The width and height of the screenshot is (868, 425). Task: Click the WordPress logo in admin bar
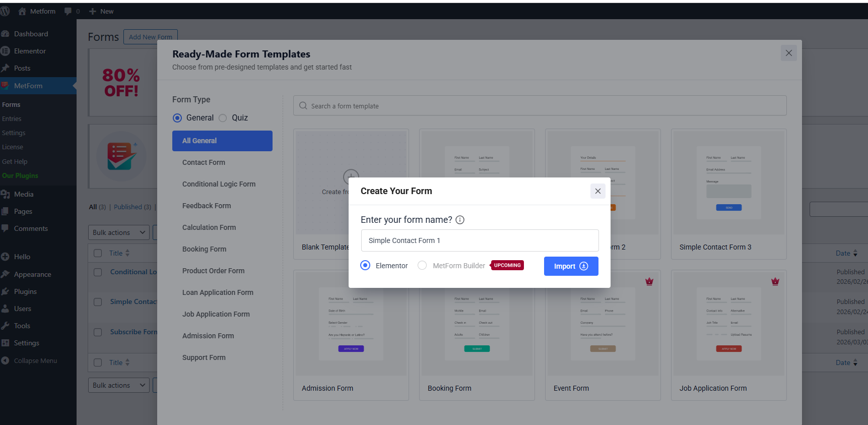[6, 11]
